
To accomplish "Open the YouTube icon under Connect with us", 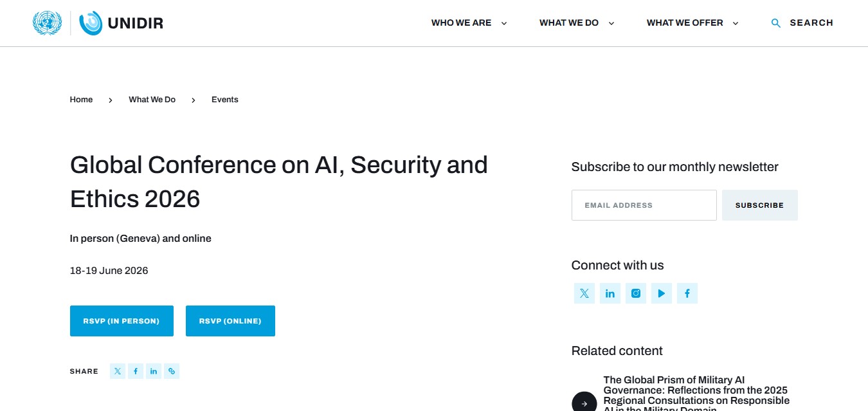I will coord(662,293).
